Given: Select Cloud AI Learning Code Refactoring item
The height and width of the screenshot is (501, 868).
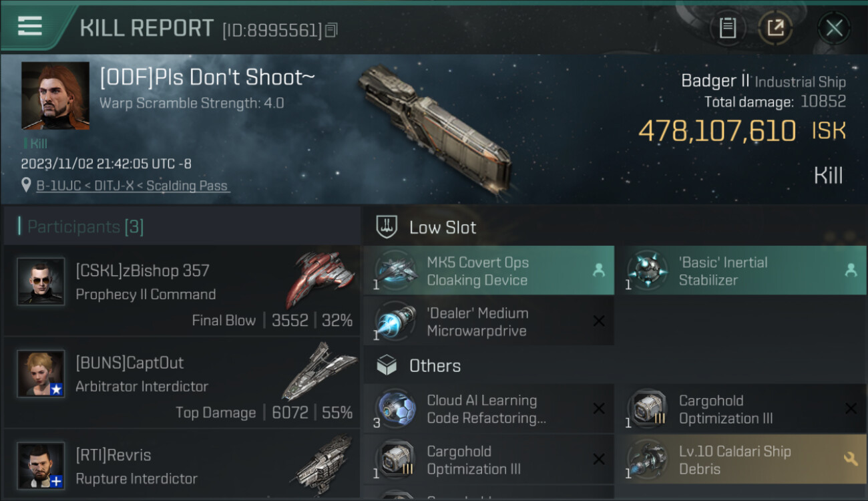Looking at the screenshot, I should pyautogui.click(x=489, y=409).
